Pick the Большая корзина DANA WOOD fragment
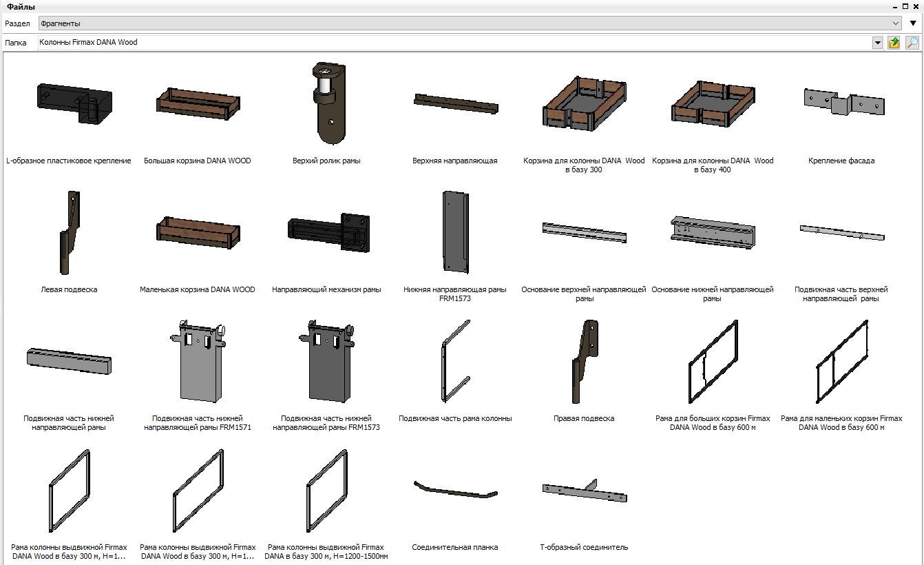The height and width of the screenshot is (565, 924). point(198,103)
